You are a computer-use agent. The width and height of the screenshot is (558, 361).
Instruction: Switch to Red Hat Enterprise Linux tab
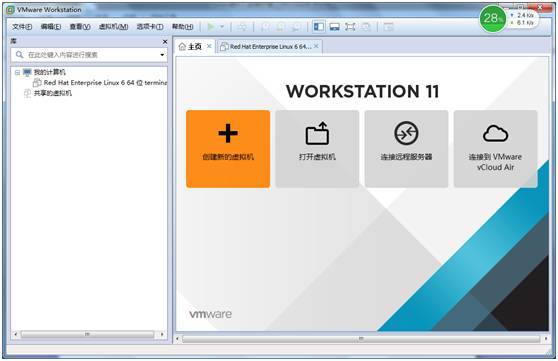[269, 47]
